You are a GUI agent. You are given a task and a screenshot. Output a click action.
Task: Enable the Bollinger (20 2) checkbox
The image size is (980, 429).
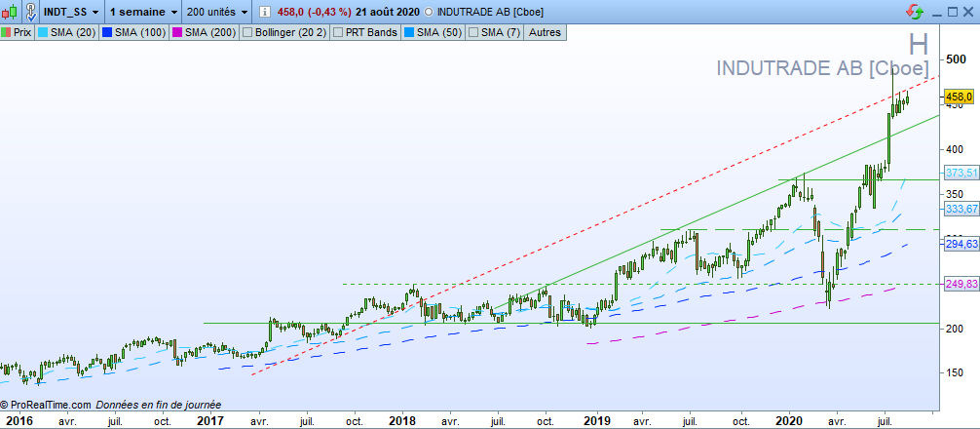245,32
